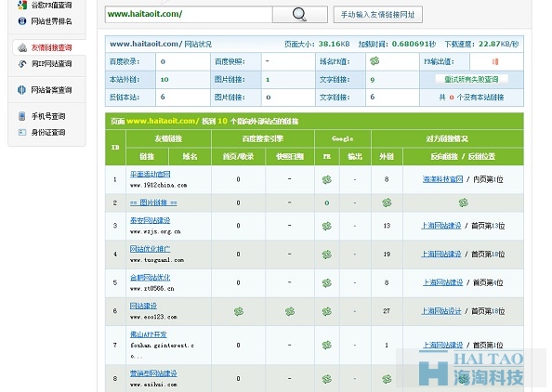Click the Google PR query icon in sidebar
The width and height of the screenshot is (552, 392).
22,5
